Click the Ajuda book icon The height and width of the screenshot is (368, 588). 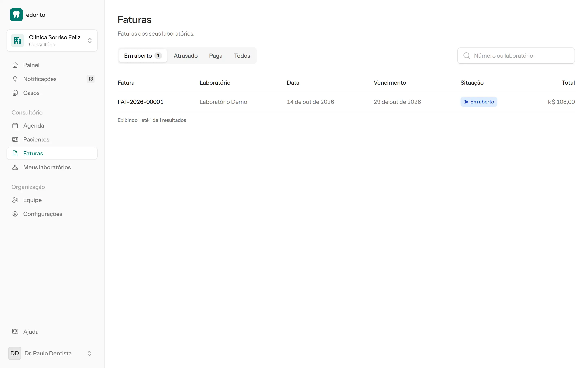(15, 331)
